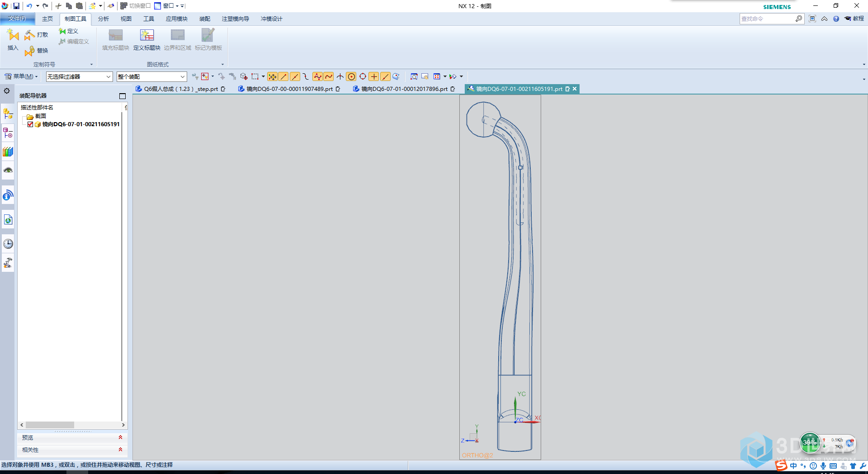Switch to the 镜向DQ6-07-00-00011907489.prt document tab

289,89
